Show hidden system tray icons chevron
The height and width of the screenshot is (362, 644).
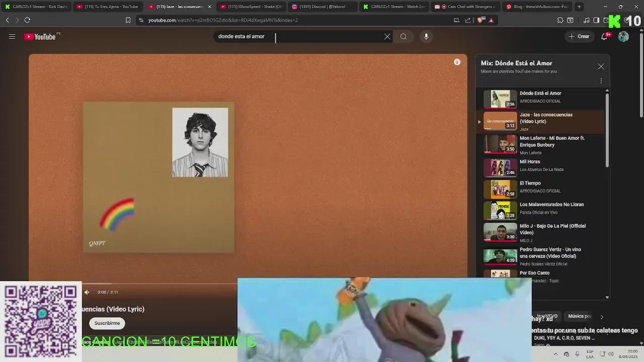[x=556, y=354]
